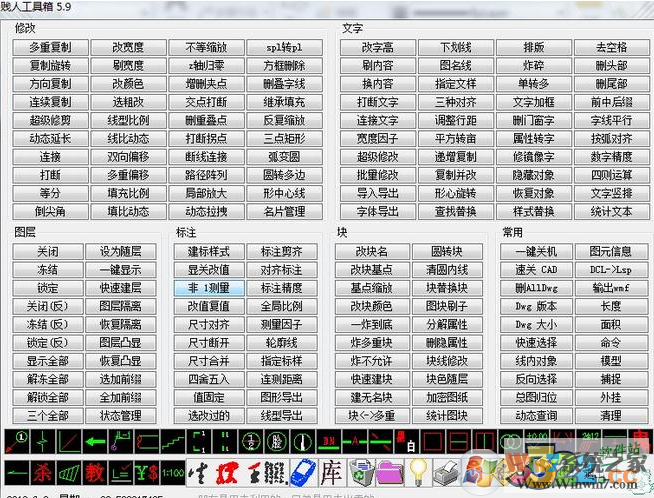Viewport: 654px width, 498px height.
Task: Click the 去空格 button
Action: coord(611,47)
